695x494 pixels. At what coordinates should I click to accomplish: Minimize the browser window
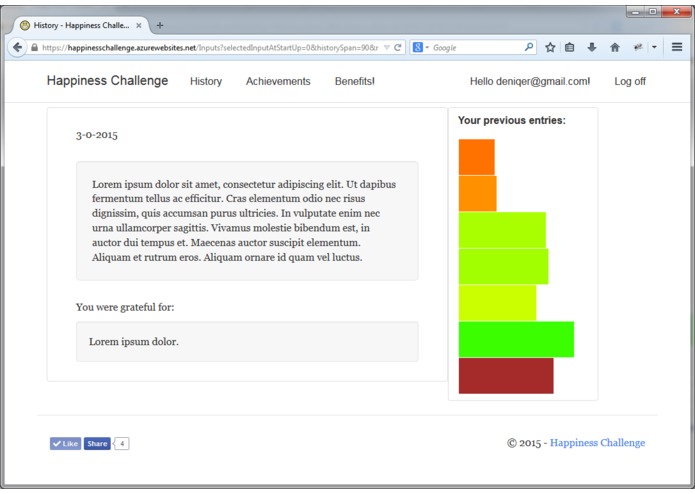click(636, 12)
